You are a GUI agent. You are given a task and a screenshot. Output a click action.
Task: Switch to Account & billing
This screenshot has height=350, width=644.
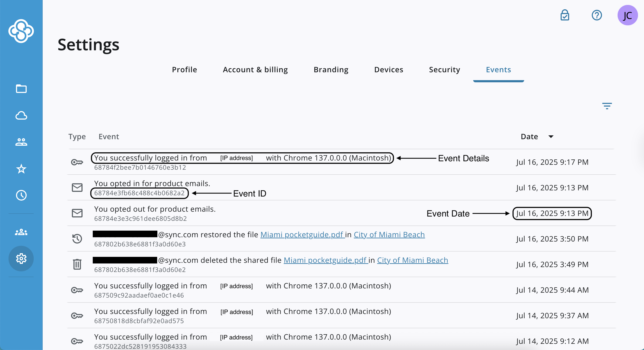pyautogui.click(x=255, y=70)
